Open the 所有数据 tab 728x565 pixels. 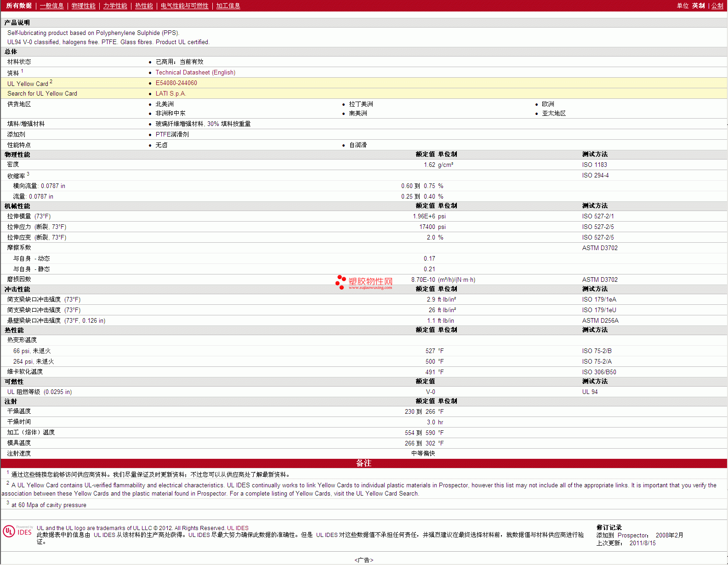pos(19,6)
